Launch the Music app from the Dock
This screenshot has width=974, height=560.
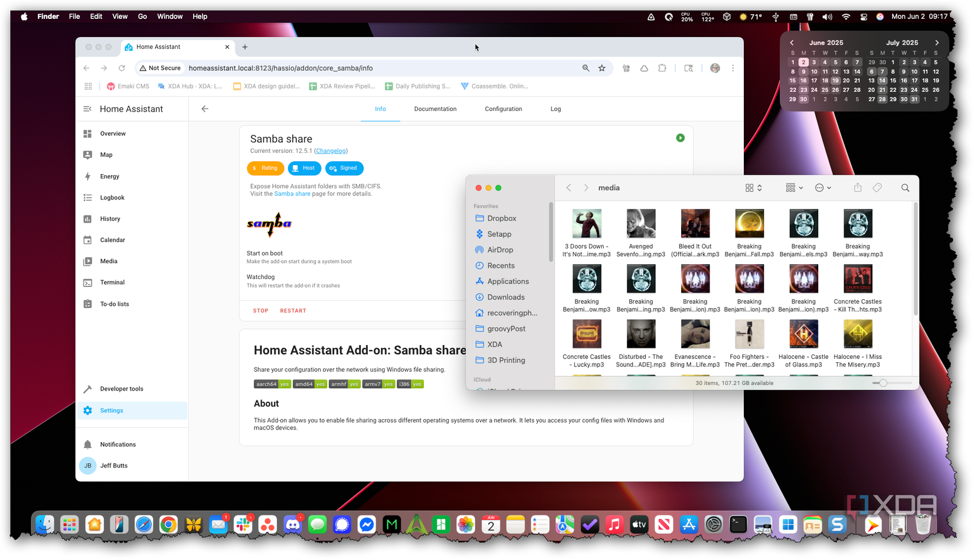(614, 525)
